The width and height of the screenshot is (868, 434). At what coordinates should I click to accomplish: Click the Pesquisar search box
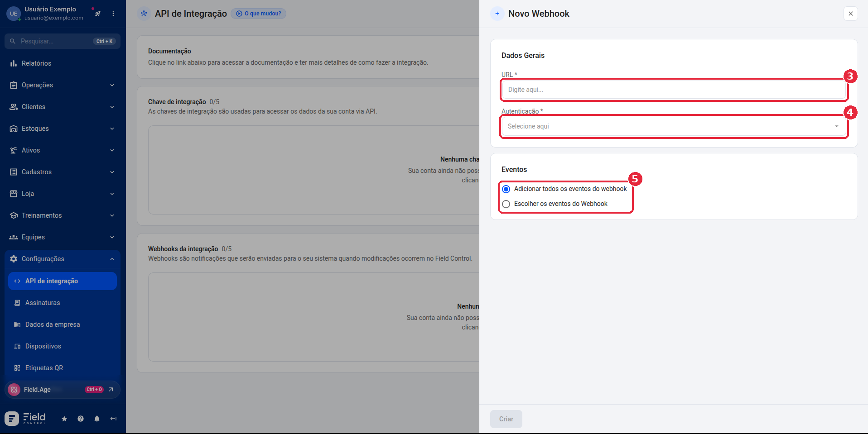tap(63, 41)
